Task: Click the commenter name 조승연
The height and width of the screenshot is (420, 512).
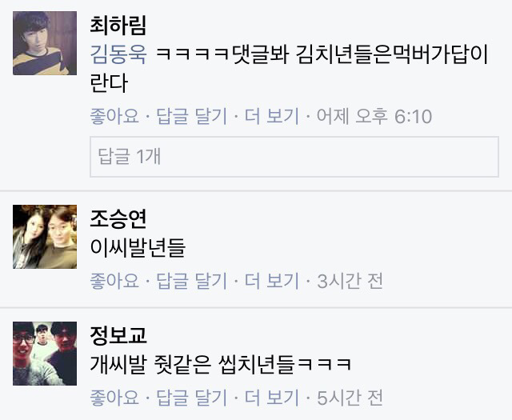Action: click(x=118, y=218)
